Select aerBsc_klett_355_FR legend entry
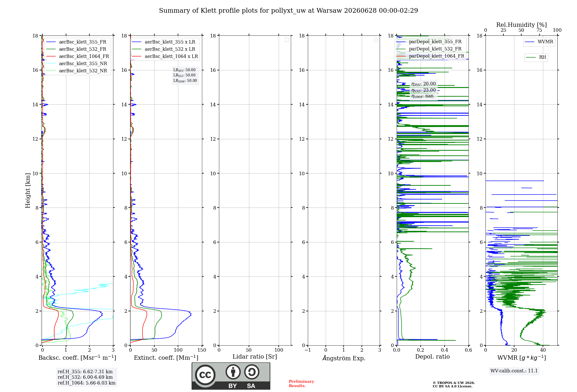 [77, 42]
